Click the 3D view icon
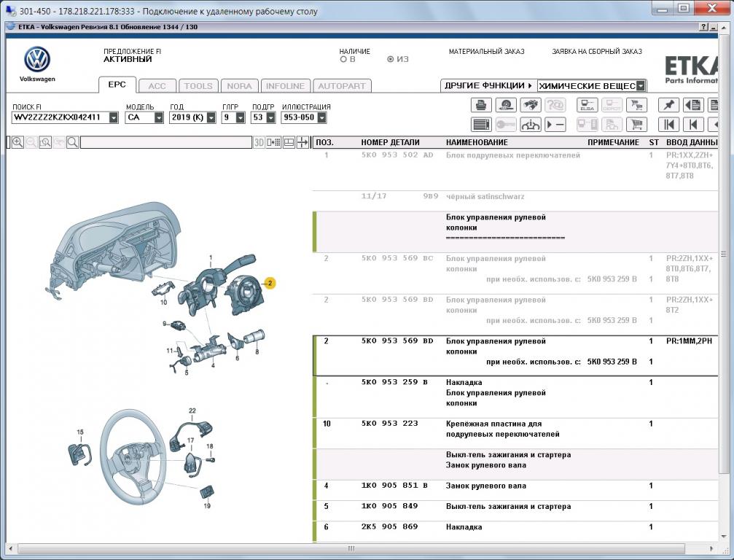734x560 pixels. pos(259,142)
